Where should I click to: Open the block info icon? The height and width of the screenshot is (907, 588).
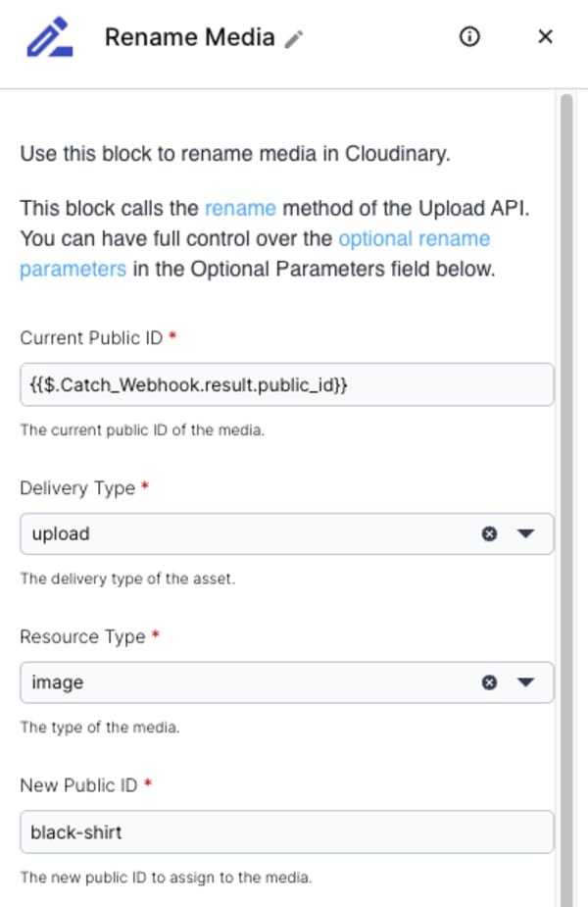pos(469,36)
